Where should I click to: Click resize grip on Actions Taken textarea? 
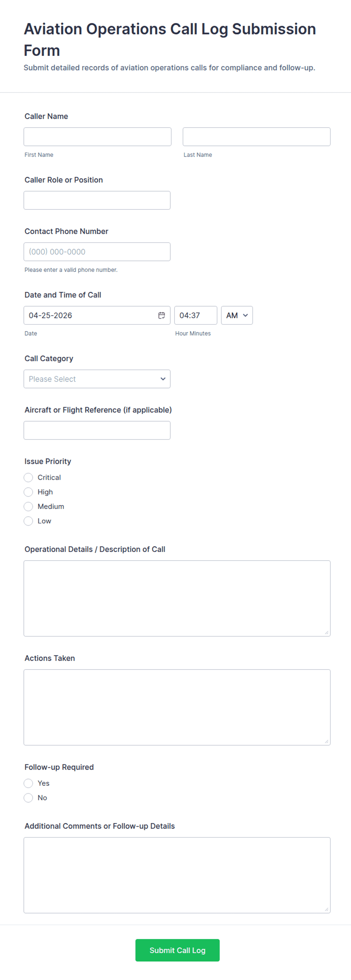[x=326, y=741]
